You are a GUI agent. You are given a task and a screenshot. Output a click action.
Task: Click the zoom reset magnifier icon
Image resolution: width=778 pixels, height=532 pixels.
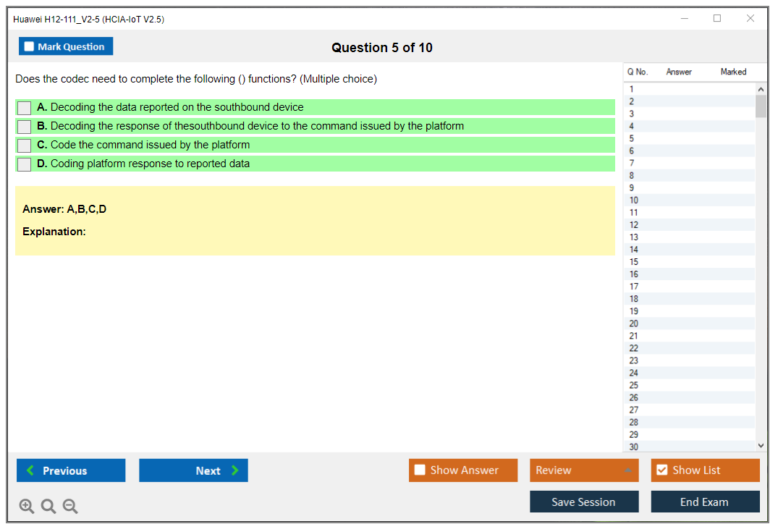click(x=48, y=507)
